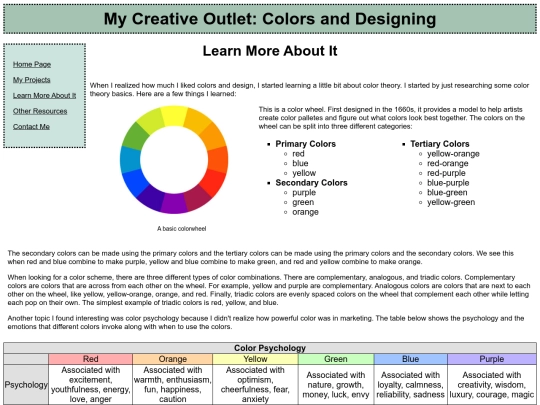The height and width of the screenshot is (405, 540).
Task: Click the cell mentioning 'optimism, cheerfulness'
Action: pyautogui.click(x=255, y=385)
